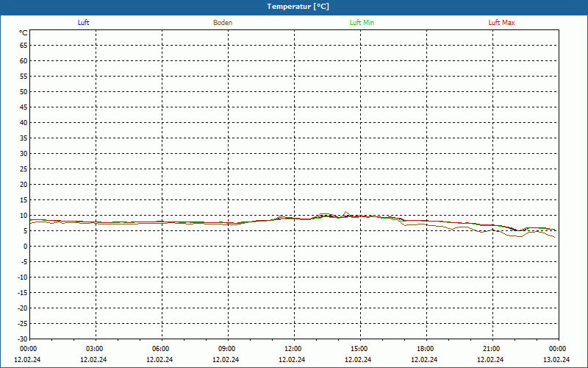Click the -10 value on the y-axis
The height and width of the screenshot is (368, 588).
(23, 277)
